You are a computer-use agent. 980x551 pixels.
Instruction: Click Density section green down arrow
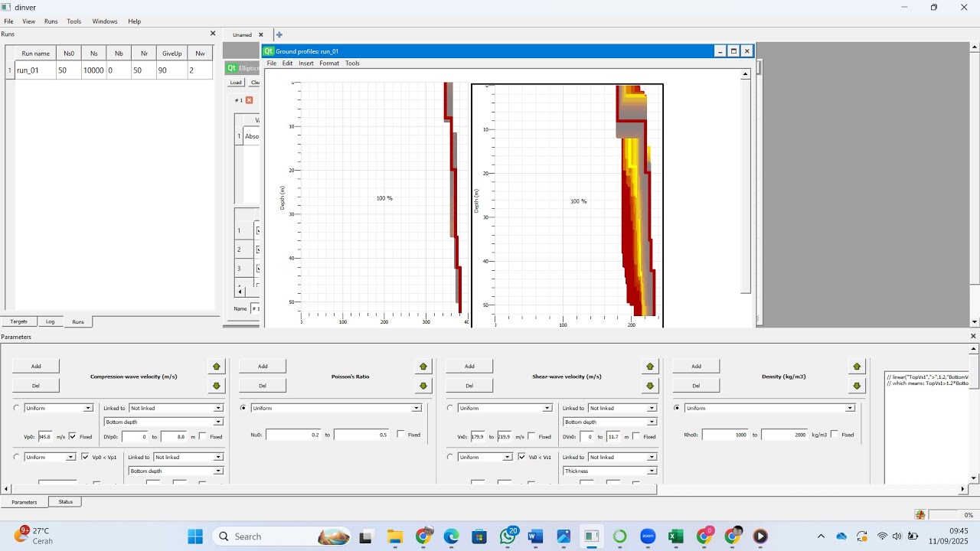pos(857,386)
